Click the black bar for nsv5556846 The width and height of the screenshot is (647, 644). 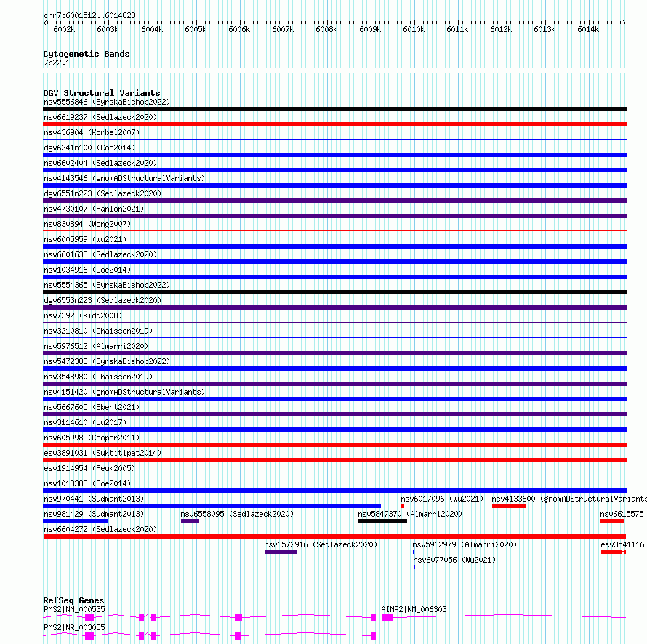click(334, 109)
